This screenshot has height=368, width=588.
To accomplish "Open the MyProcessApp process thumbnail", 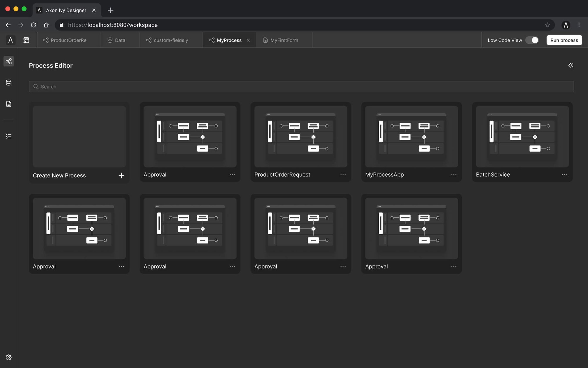I will (412, 137).
